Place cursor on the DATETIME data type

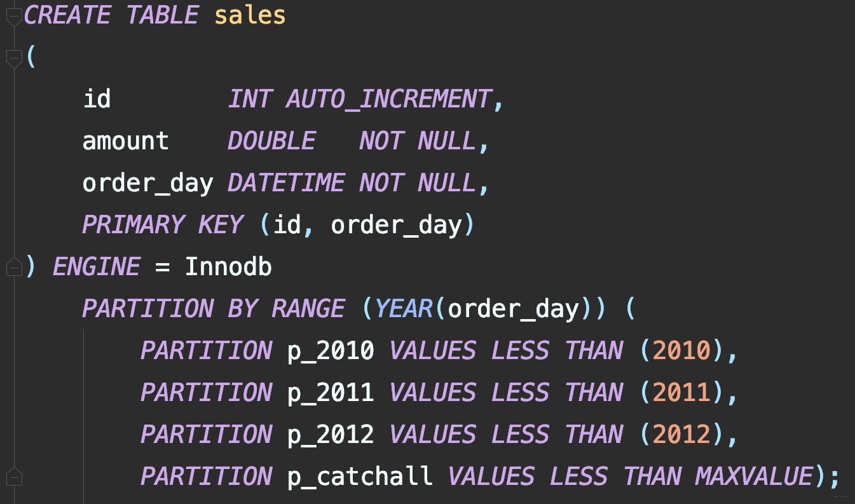(286, 183)
